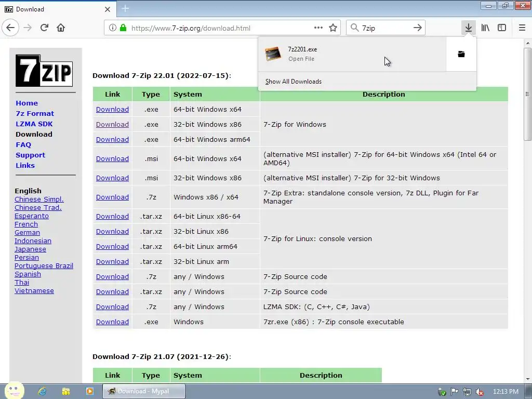
Task: Select the Download browser tab
Action: tap(58, 9)
